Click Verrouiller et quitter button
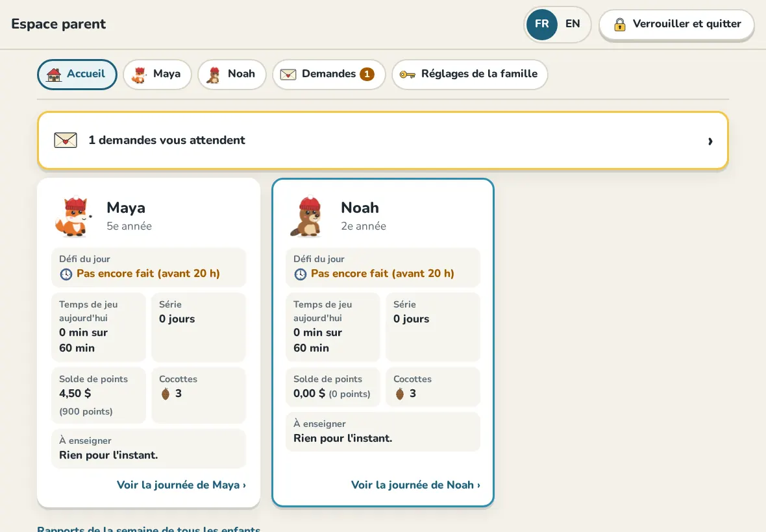The image size is (766, 532). pos(676,25)
